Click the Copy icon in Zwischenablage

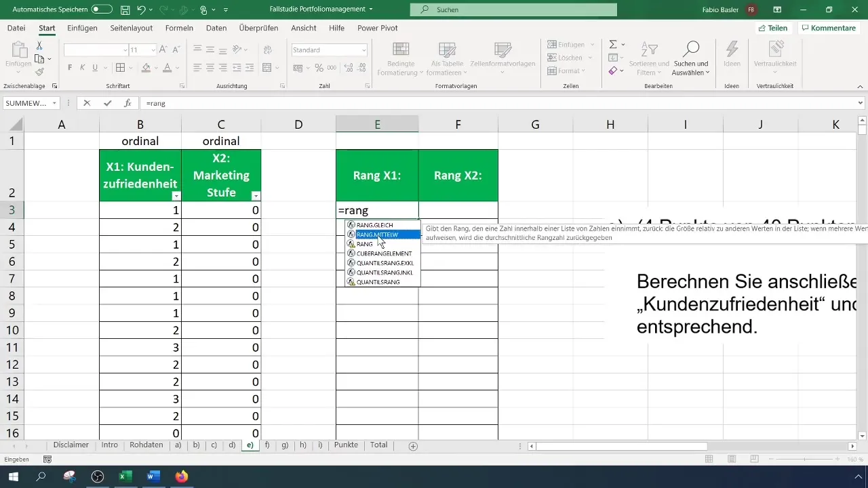39,59
